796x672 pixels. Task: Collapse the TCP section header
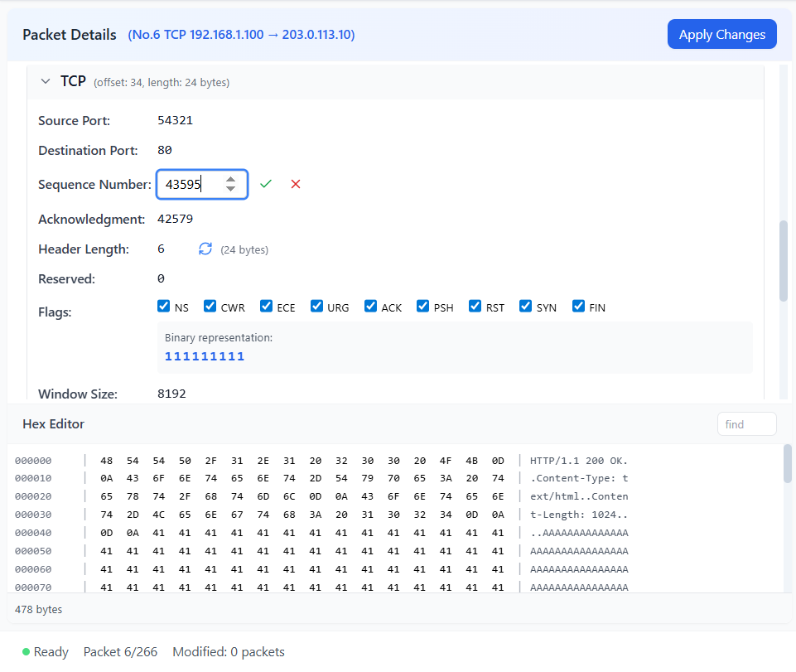(x=46, y=81)
